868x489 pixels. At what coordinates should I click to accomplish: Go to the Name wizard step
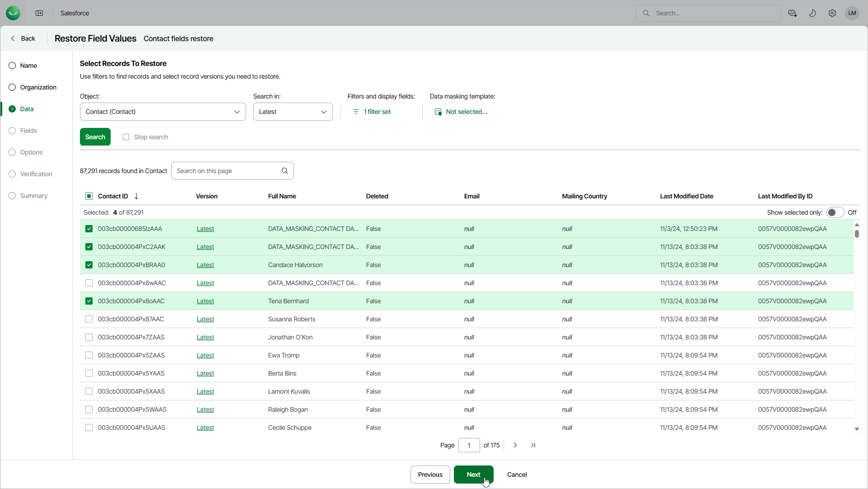tap(28, 66)
